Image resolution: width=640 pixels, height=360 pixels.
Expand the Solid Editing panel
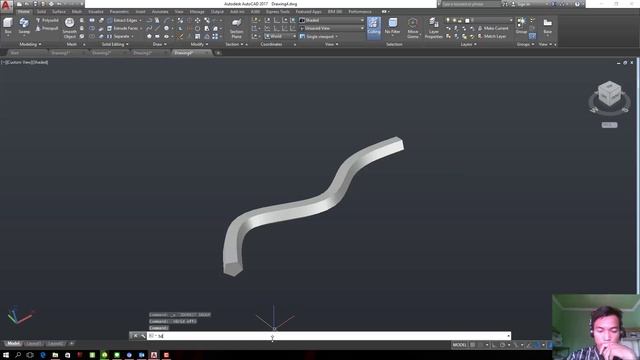coord(115,44)
